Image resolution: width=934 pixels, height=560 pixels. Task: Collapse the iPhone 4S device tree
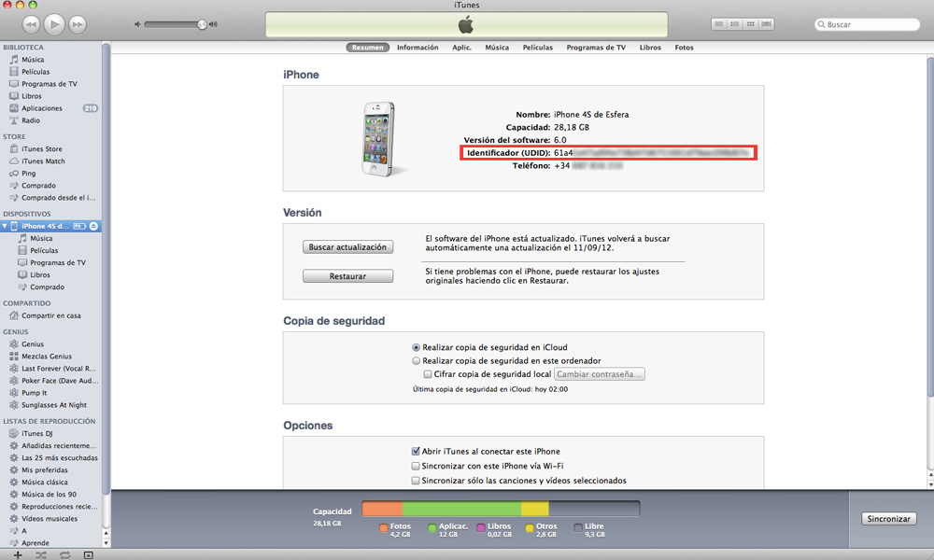click(x=5, y=226)
